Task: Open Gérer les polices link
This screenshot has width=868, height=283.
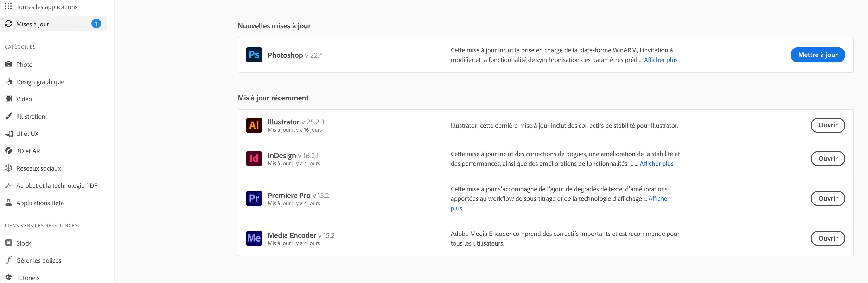Action: tap(38, 260)
